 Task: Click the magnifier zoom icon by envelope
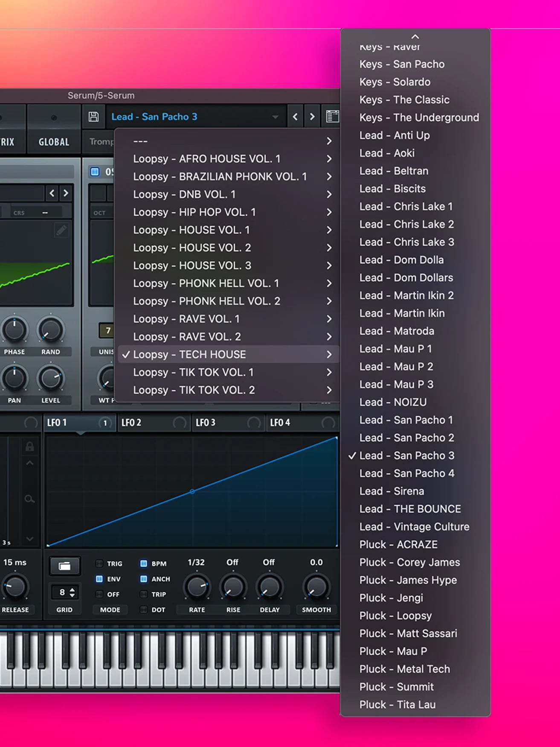[x=29, y=499]
